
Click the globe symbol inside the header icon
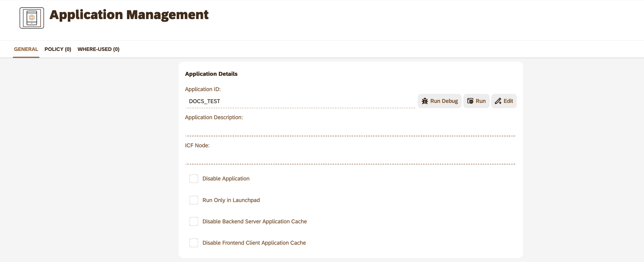point(32,18)
